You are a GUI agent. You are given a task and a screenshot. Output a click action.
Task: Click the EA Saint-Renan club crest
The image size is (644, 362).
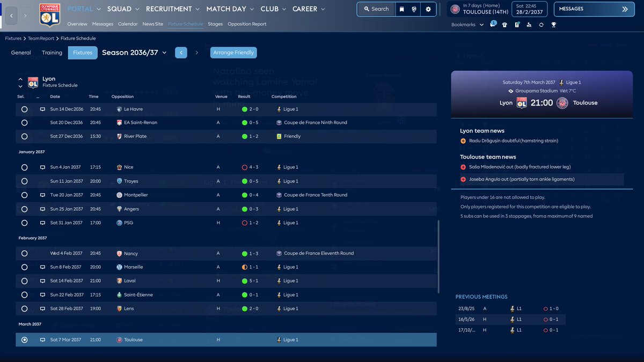coord(119,123)
